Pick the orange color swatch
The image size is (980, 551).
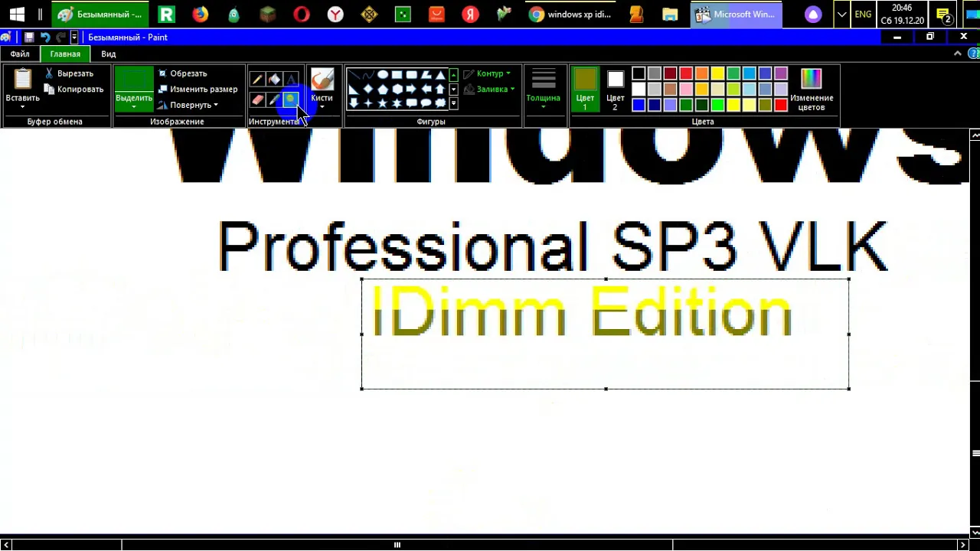(702, 73)
